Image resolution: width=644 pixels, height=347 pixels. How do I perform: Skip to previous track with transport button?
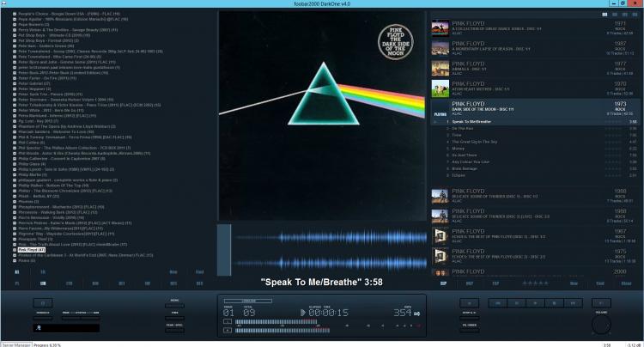(497, 303)
